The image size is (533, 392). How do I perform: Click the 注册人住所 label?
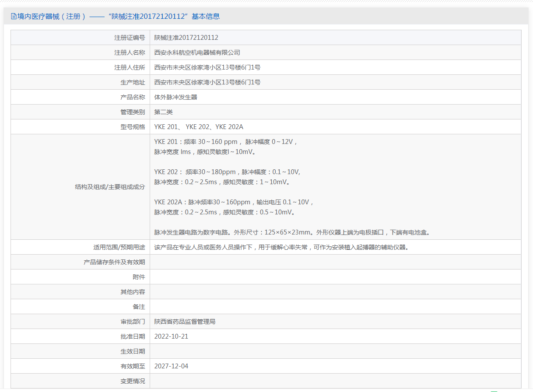[x=130, y=67]
